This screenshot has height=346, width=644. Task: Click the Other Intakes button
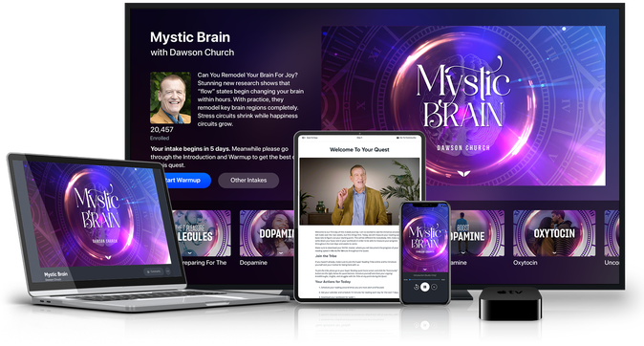click(248, 180)
